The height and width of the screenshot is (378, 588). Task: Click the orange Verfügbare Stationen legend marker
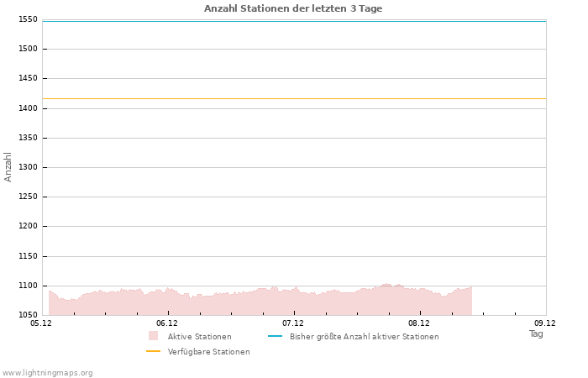tap(153, 351)
